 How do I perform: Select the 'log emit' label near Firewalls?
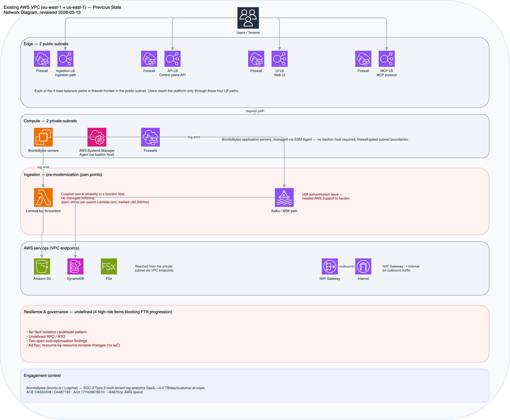click(x=194, y=137)
